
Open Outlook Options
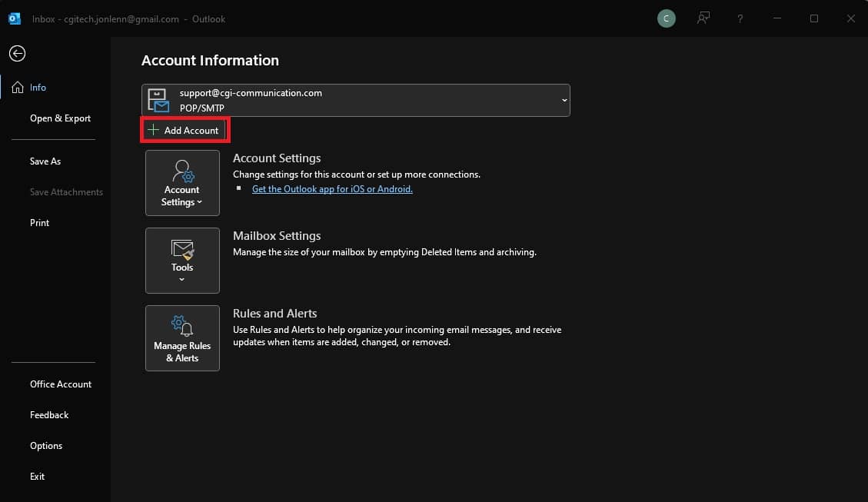tap(46, 445)
